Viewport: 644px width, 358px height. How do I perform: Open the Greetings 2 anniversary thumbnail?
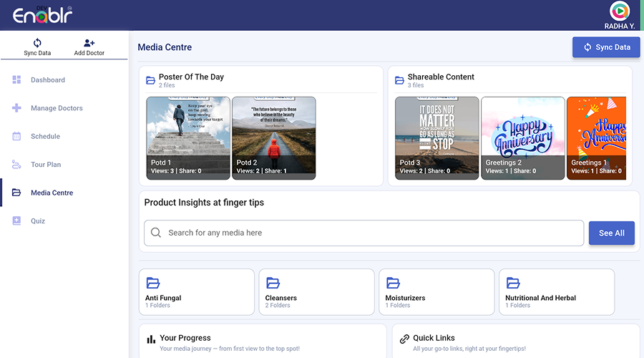point(522,137)
